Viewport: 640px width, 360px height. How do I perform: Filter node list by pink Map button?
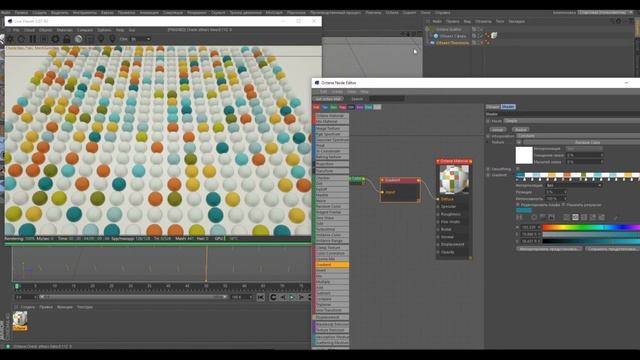pyautogui.click(x=342, y=107)
